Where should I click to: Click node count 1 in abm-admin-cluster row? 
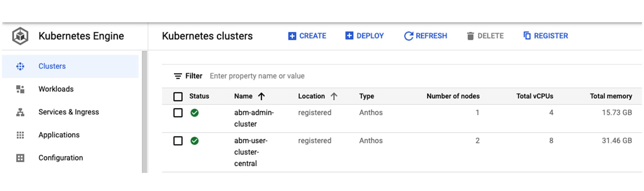click(x=478, y=113)
